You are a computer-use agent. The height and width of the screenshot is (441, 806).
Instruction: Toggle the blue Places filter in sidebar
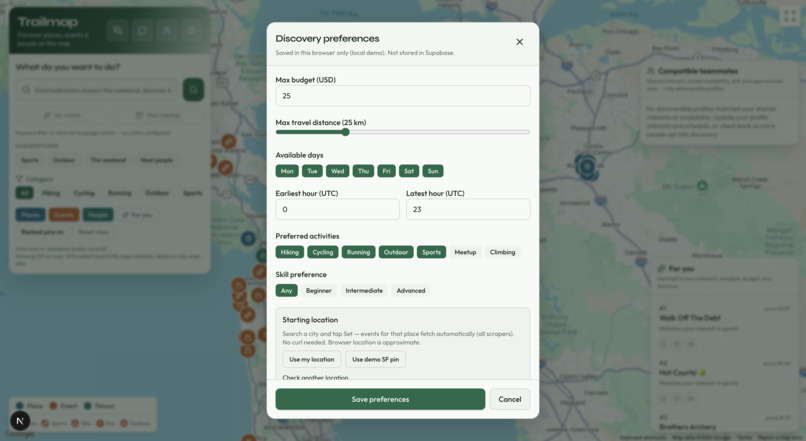click(x=30, y=214)
